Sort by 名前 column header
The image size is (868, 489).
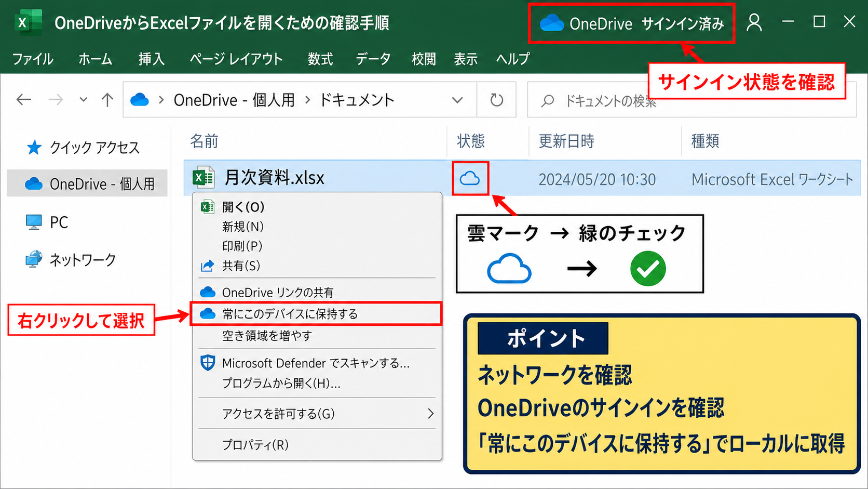(204, 141)
